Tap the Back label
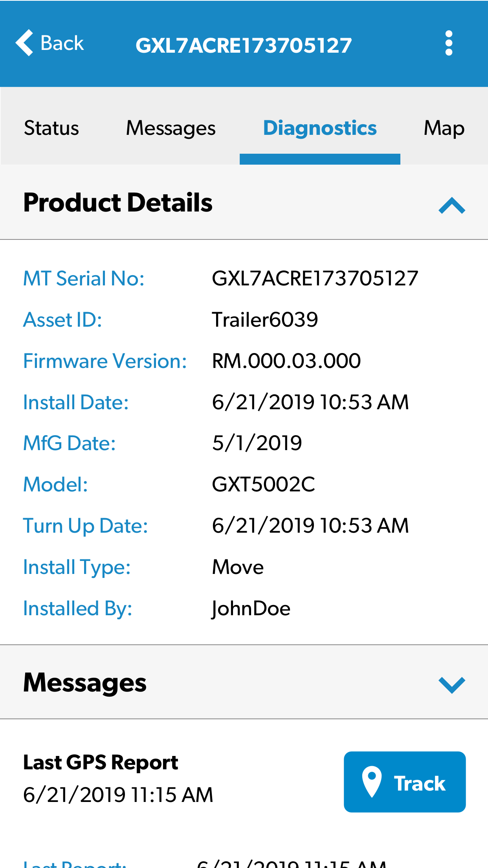Image resolution: width=488 pixels, height=868 pixels. pyautogui.click(x=62, y=43)
